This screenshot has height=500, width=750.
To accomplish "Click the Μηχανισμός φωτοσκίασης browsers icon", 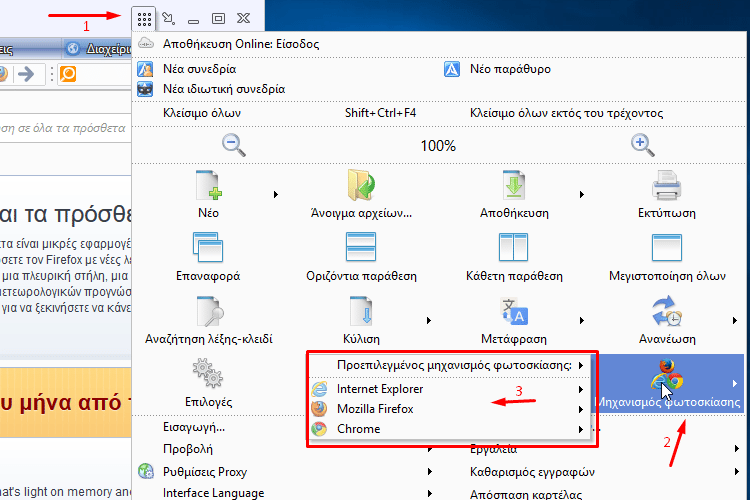I will pos(667,374).
